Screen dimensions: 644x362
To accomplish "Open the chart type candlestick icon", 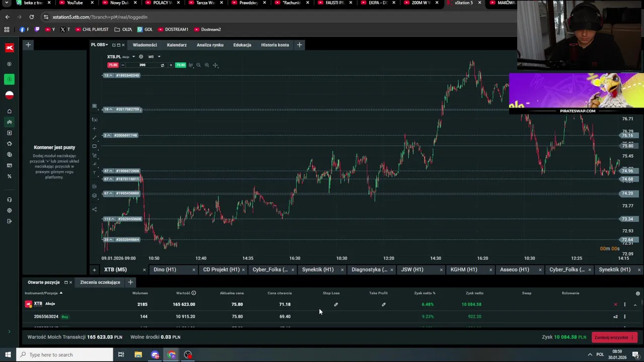I will [x=191, y=65].
